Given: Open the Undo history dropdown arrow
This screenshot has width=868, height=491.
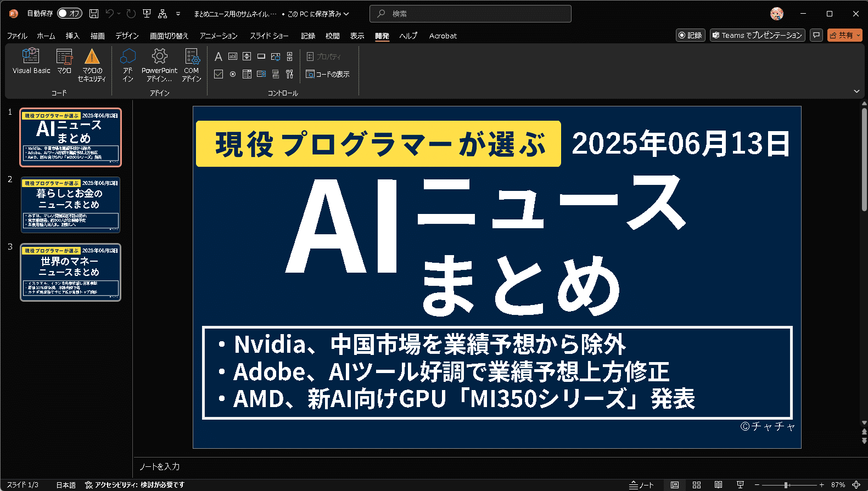Looking at the screenshot, I should tap(119, 14).
